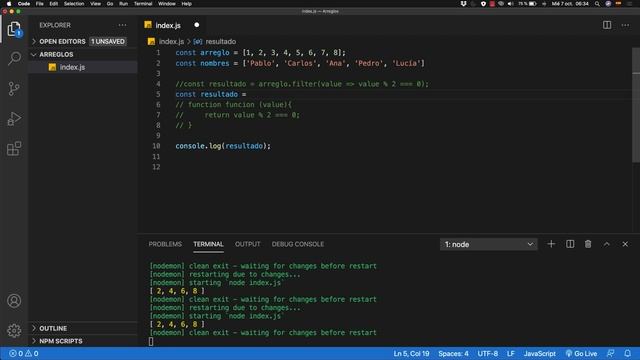
Task: Open the File menu
Action: (x=40, y=4)
